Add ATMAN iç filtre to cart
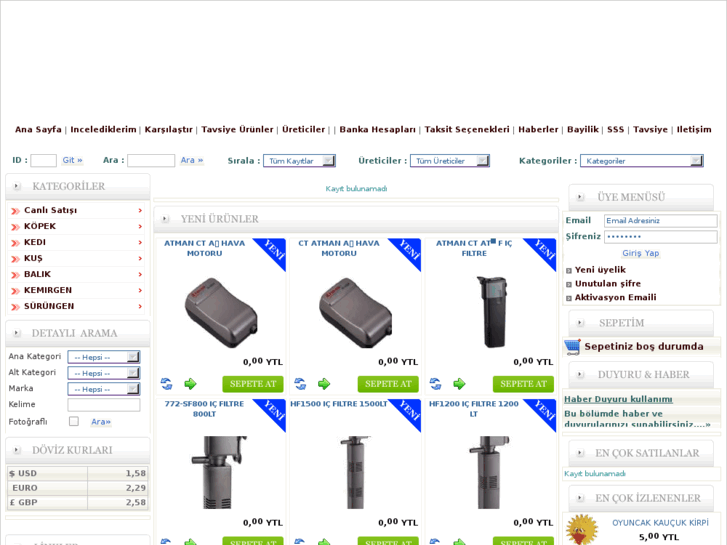727x545 pixels. point(523,384)
